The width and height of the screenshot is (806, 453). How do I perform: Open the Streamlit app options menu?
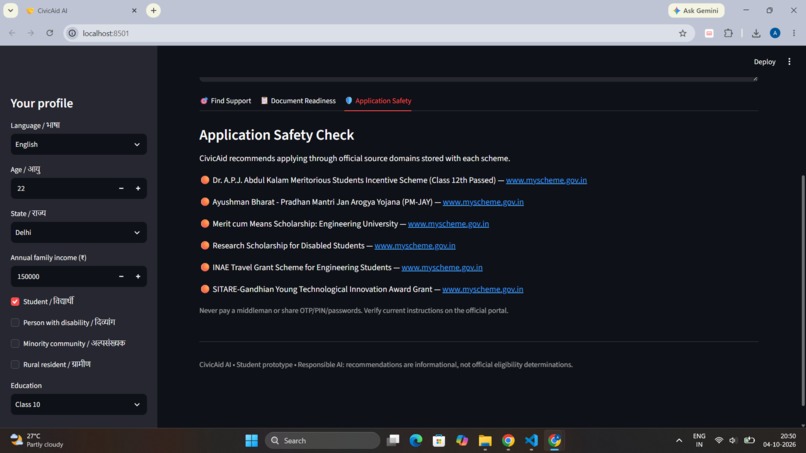[x=790, y=62]
